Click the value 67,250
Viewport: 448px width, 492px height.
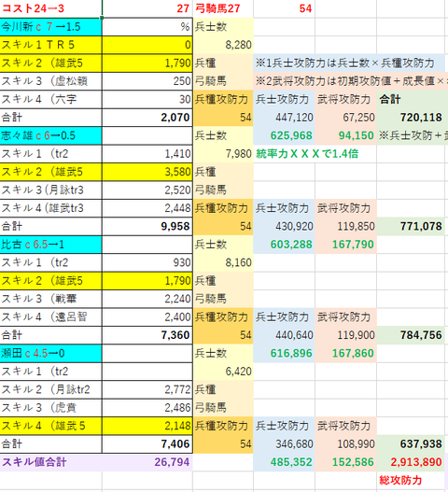pyautogui.click(x=345, y=118)
